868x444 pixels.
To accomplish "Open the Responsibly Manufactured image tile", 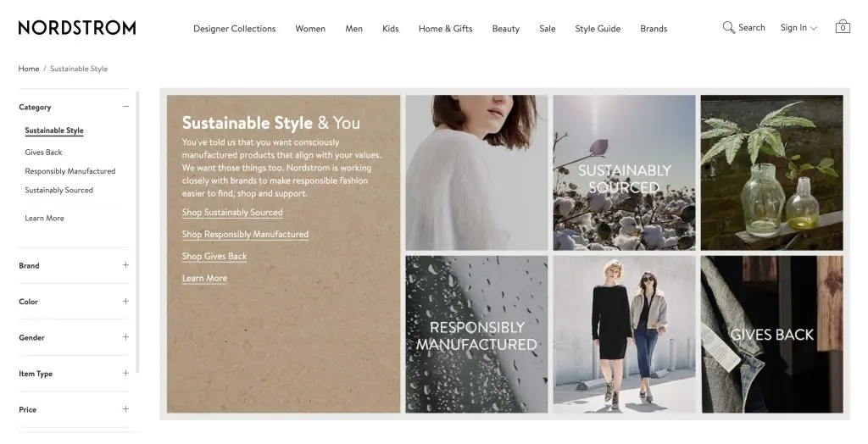I will (476, 335).
